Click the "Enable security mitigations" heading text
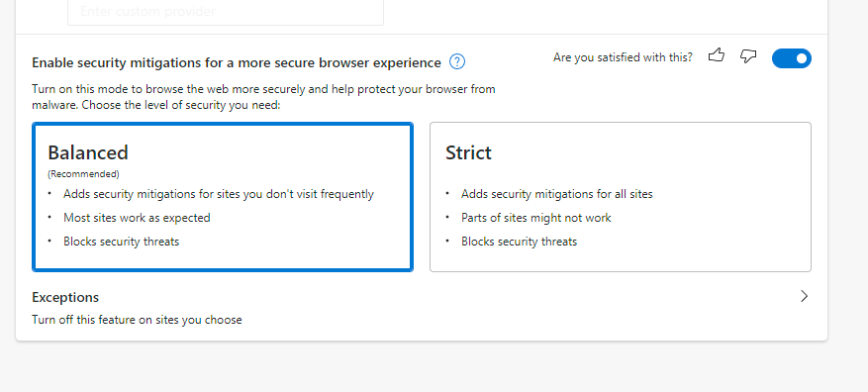The image size is (868, 392). [237, 62]
